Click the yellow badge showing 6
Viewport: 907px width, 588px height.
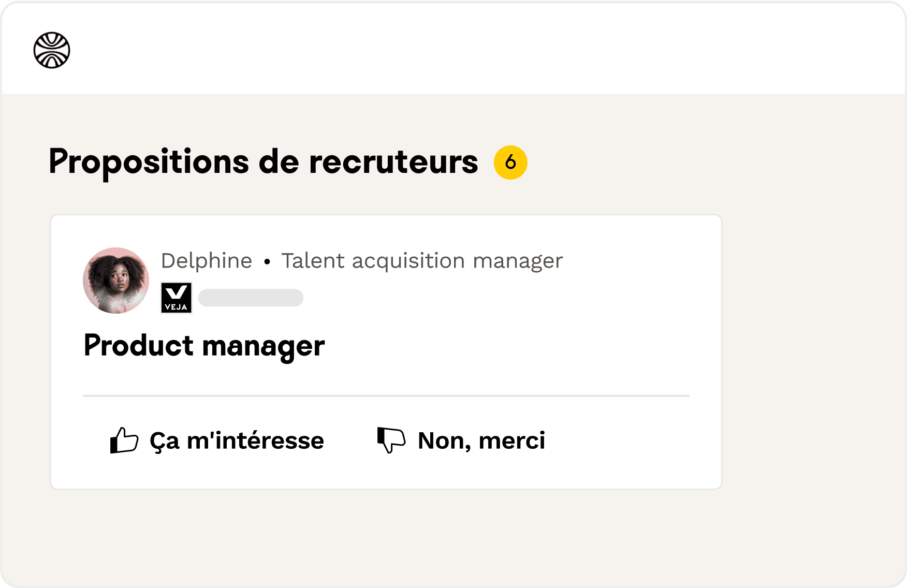pos(510,163)
